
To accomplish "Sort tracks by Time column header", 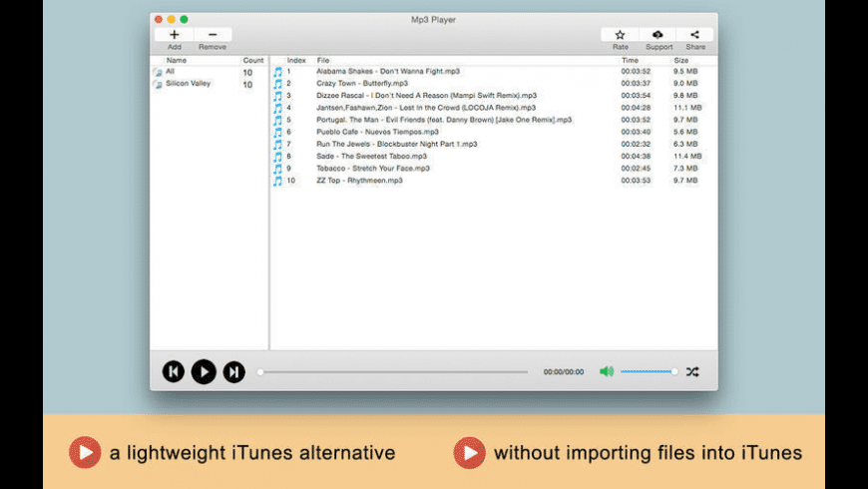I will [630, 60].
